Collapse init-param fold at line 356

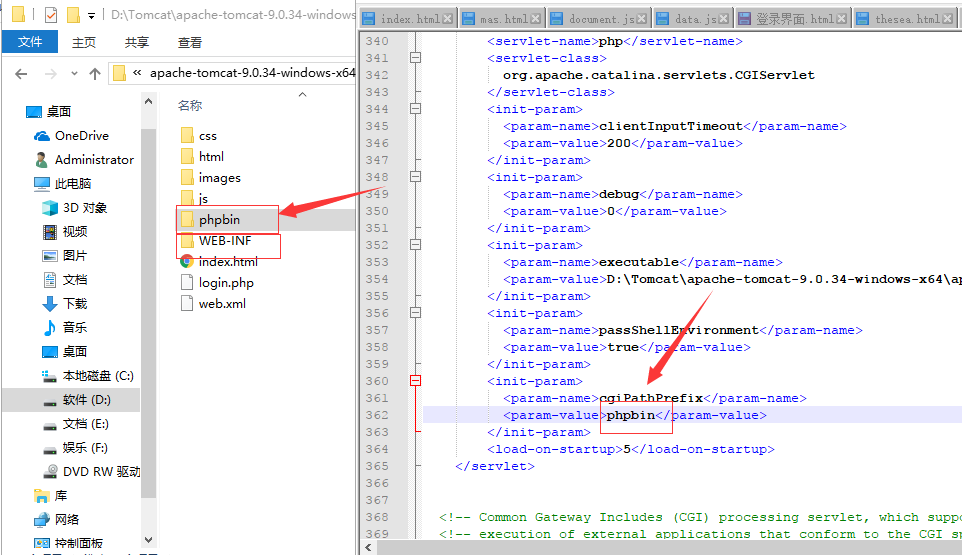coord(415,313)
